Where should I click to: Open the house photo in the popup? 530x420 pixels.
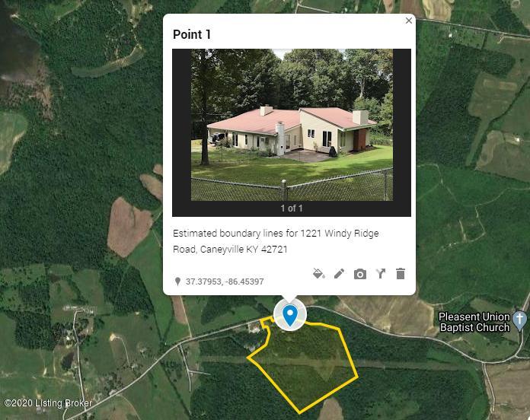pyautogui.click(x=292, y=125)
